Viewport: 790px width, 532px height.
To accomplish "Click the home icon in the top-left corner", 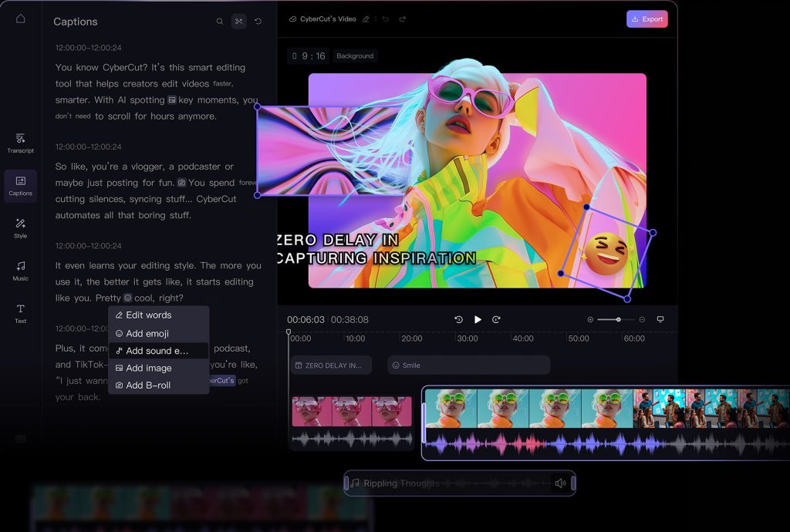I will pyautogui.click(x=20, y=17).
